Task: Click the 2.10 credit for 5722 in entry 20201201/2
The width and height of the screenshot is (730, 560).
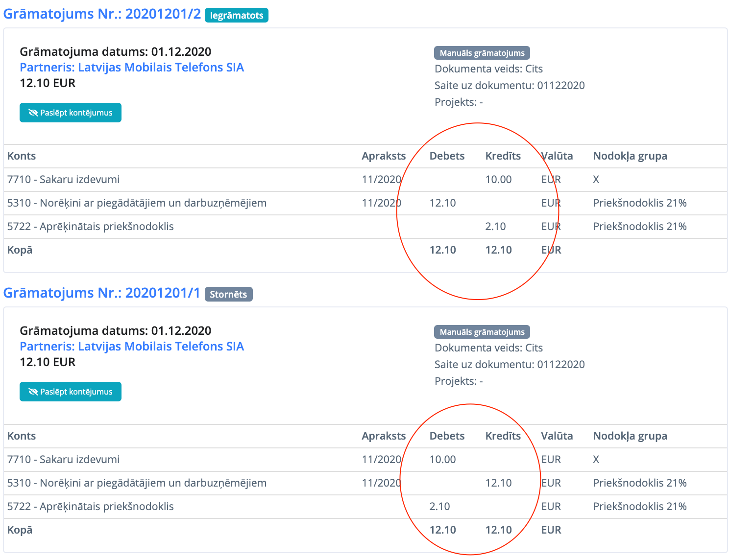Action: point(495,227)
